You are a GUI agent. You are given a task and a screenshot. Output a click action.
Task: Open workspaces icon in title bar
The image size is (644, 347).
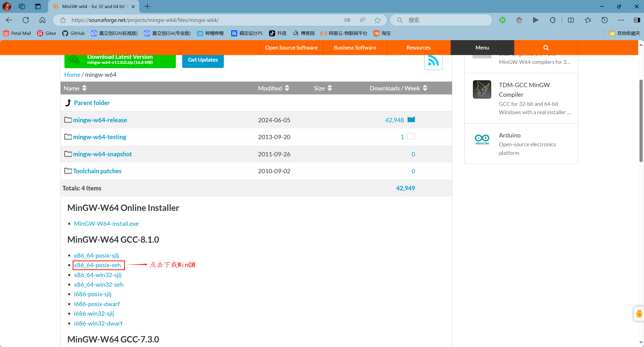tap(22, 6)
